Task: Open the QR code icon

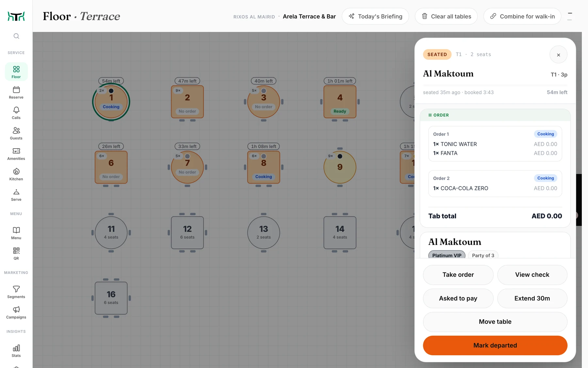Action: coord(16,251)
